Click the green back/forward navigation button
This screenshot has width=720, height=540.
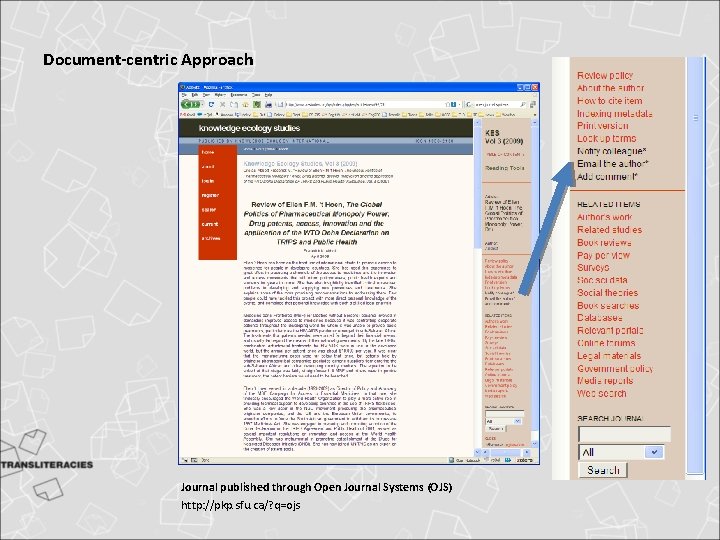(x=191, y=104)
